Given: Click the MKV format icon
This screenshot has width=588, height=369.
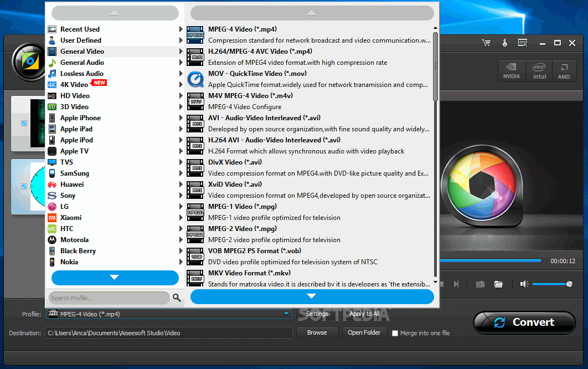Looking at the screenshot, I should pyautogui.click(x=195, y=278).
